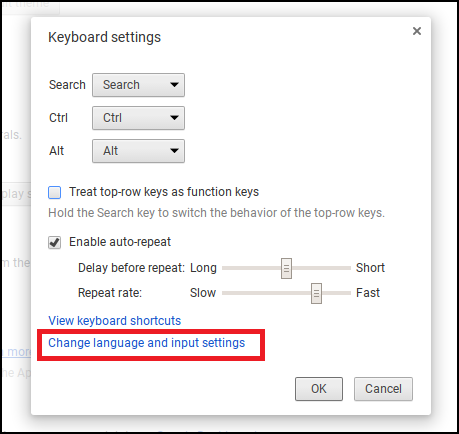The image size is (459, 434).
Task: Open the Alt key dropdown
Action: (138, 151)
